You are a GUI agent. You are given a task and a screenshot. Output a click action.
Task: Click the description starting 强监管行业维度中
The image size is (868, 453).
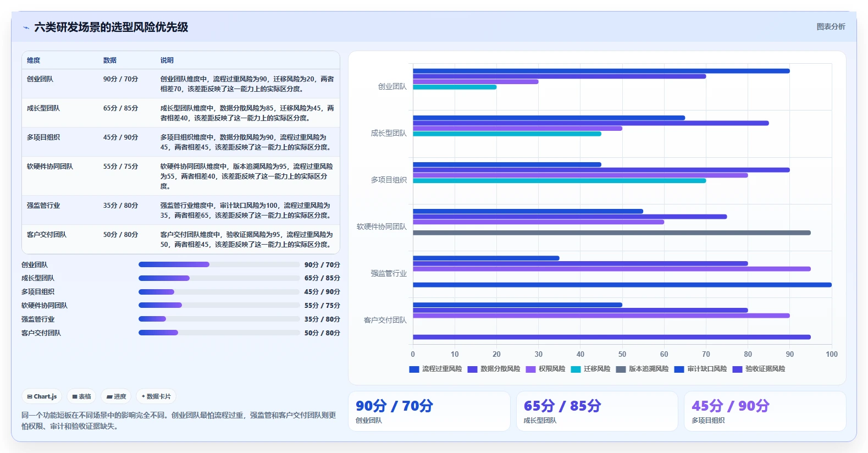(246, 211)
